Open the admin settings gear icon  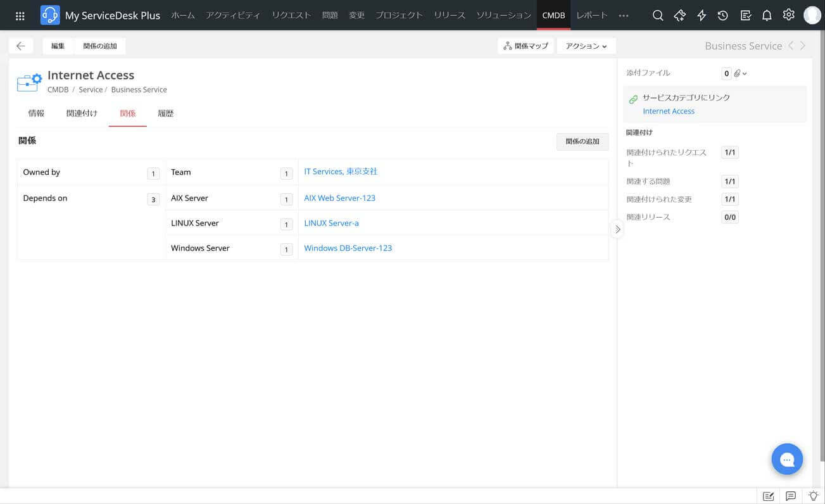[x=788, y=15]
